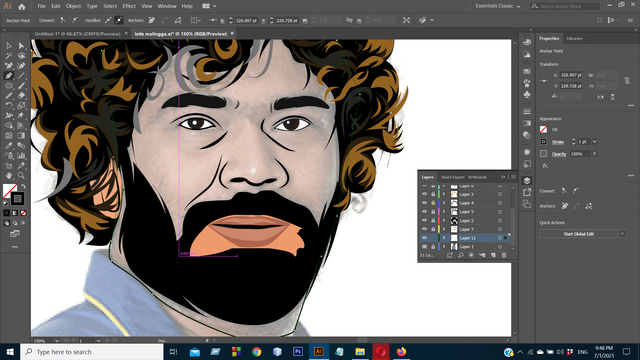Click the X coordinate field in Properties
Screen dimensions: 640x360
click(571, 75)
